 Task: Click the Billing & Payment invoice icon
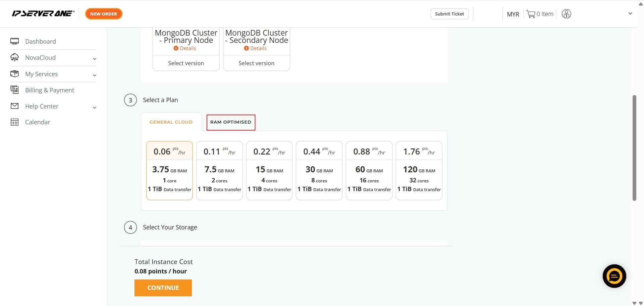(14, 90)
